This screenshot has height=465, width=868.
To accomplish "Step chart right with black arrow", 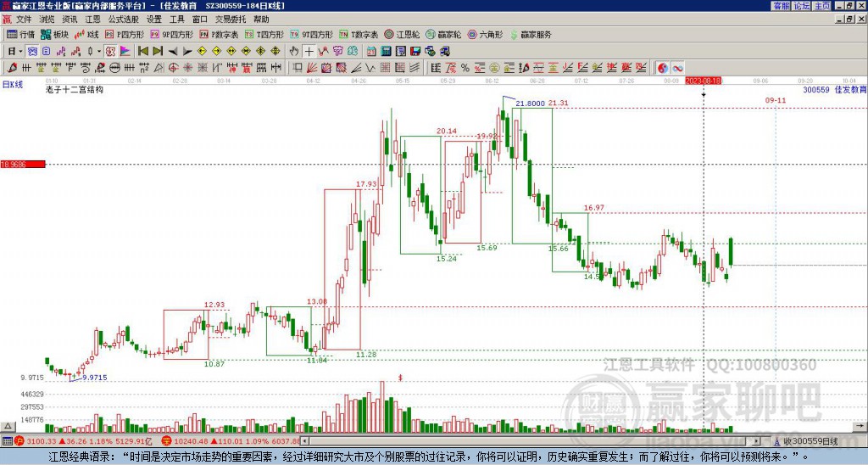I will coord(187,52).
